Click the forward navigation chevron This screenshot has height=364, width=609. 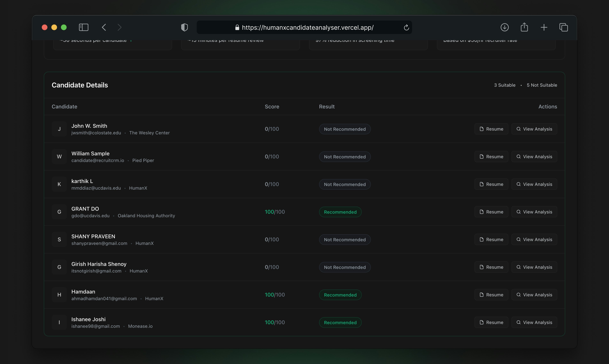(x=119, y=27)
